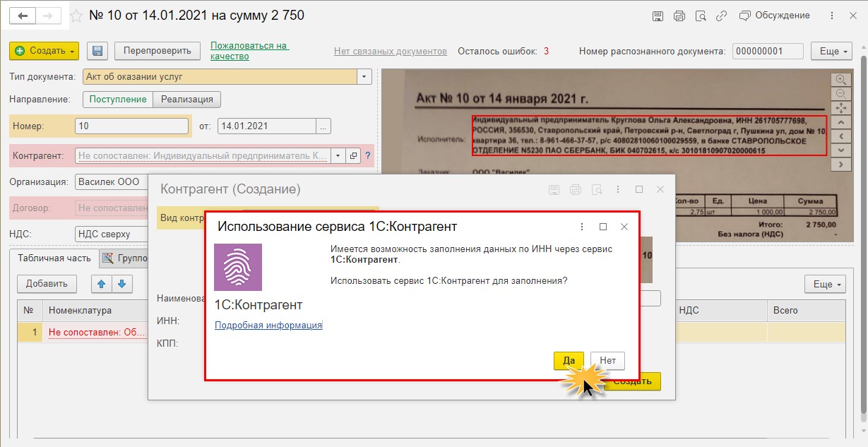The image size is (868, 447).
Task: Click the fingerprint 1С:Контрагент logo
Action: [x=238, y=267]
